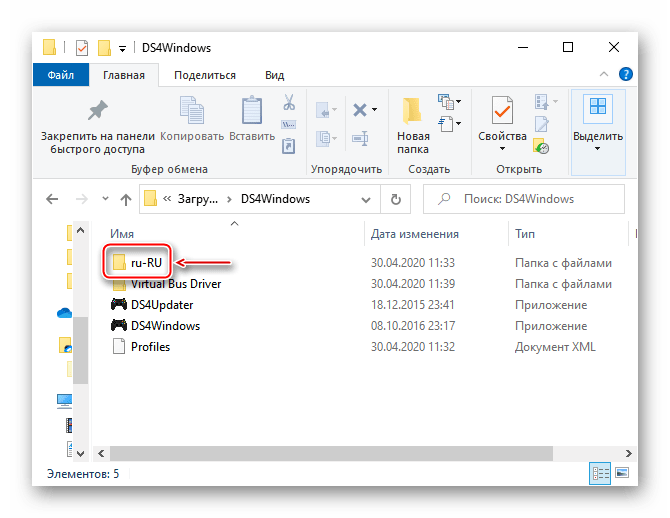670x518 pixels.
Task: Click the Paste shortcut icon
Action: (288, 146)
